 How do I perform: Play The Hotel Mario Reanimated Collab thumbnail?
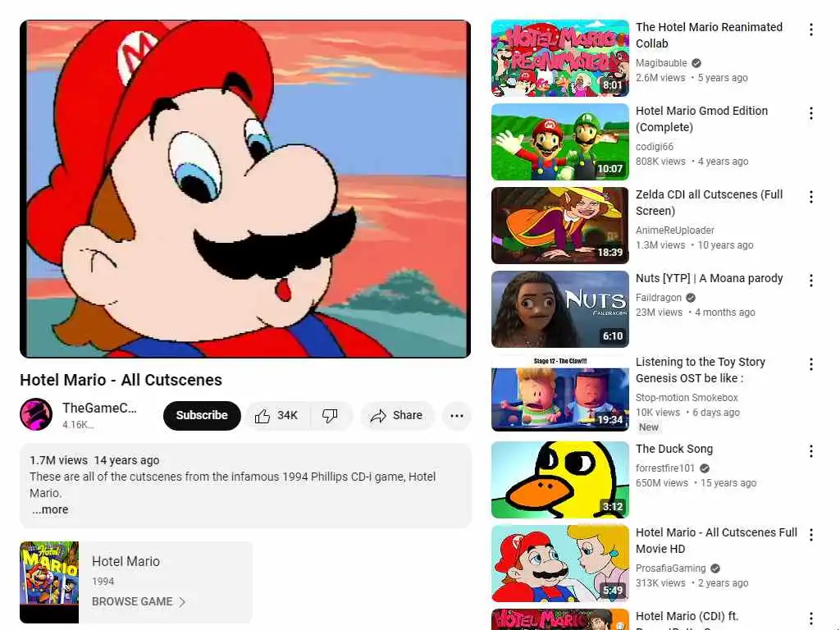pyautogui.click(x=559, y=58)
